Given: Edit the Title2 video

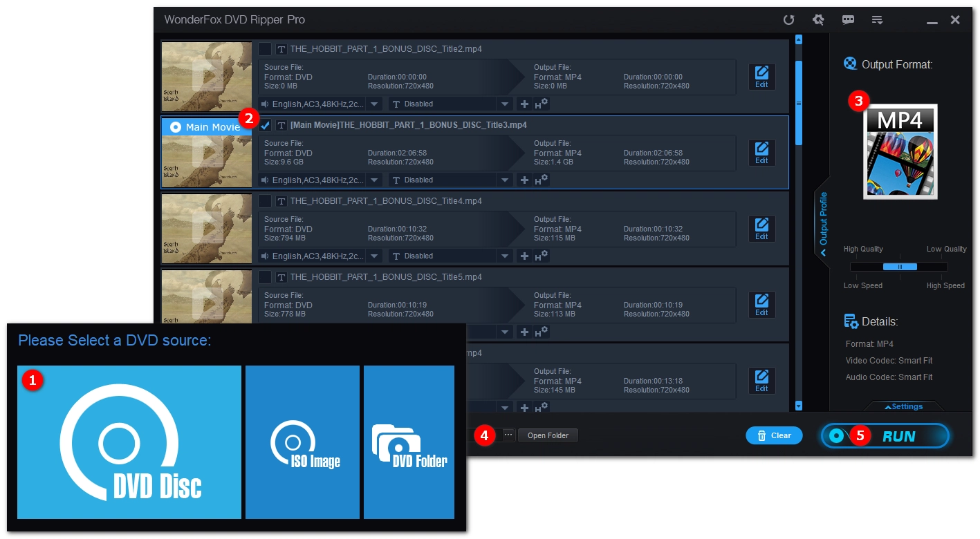Looking at the screenshot, I should (x=761, y=77).
